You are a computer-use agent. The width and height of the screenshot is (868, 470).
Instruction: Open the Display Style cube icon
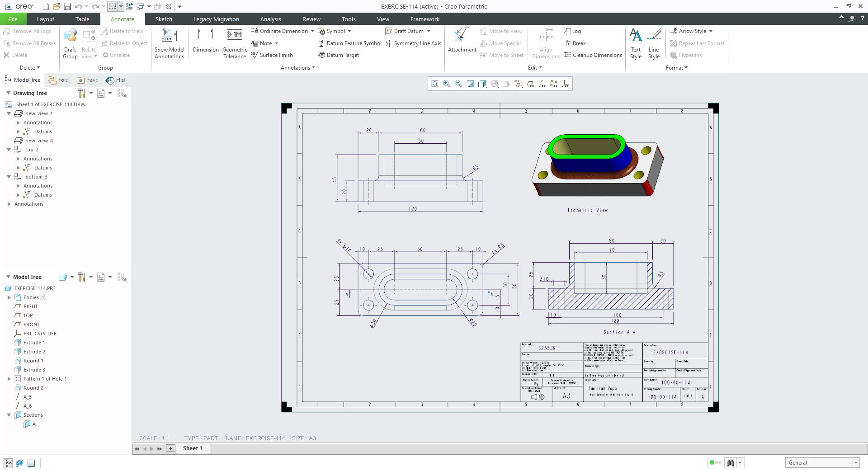coord(482,84)
